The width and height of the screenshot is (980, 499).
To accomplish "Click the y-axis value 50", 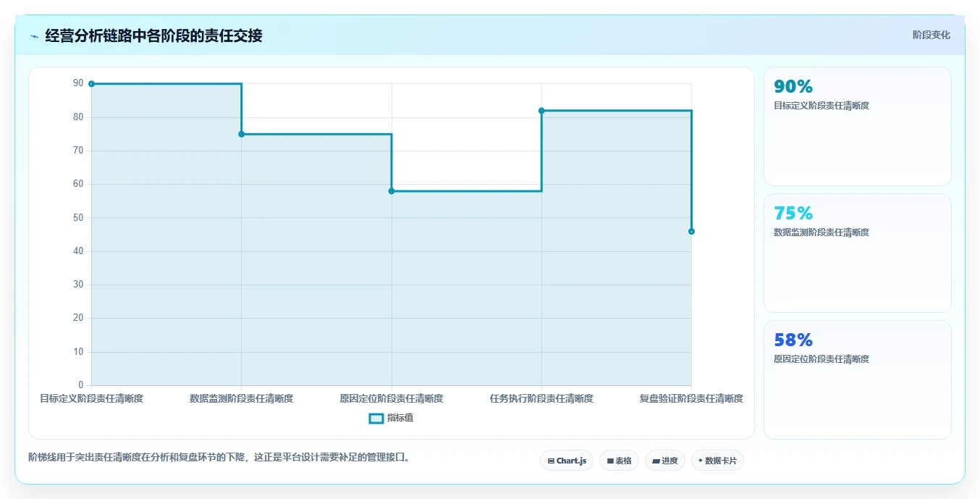I will [x=78, y=217].
